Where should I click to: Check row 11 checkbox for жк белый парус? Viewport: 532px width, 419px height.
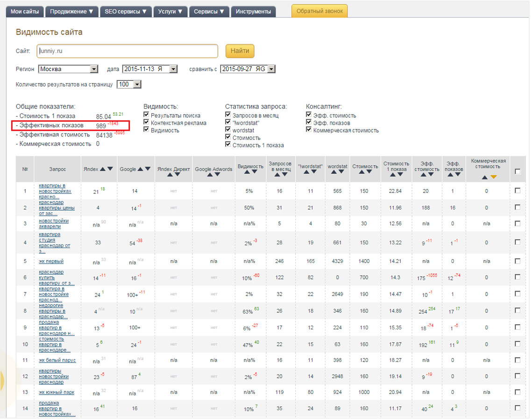coord(518,360)
